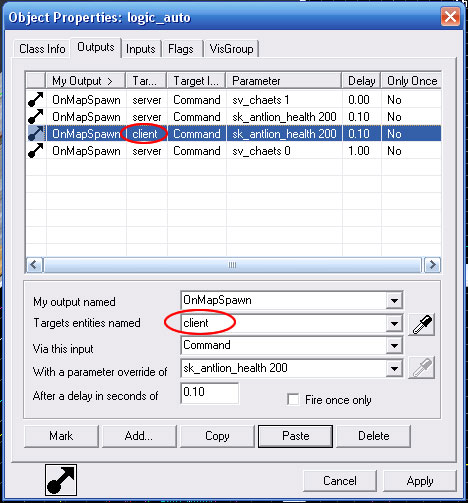Viewport: 468px width, 503px height.
Task: Open the parameter override dropdown arrow
Action: pyautogui.click(x=394, y=368)
